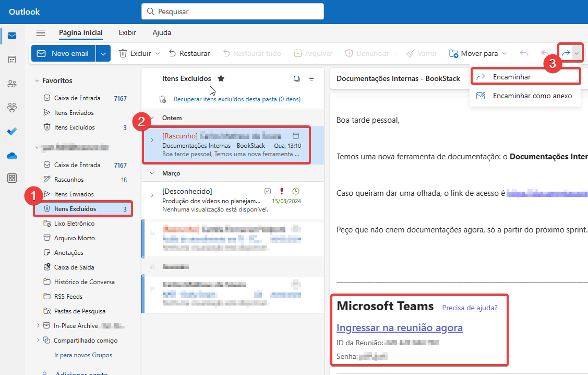Viewport: 588px width, 375px height.
Task: Open the Mail app in the left rail
Action: [x=12, y=36]
